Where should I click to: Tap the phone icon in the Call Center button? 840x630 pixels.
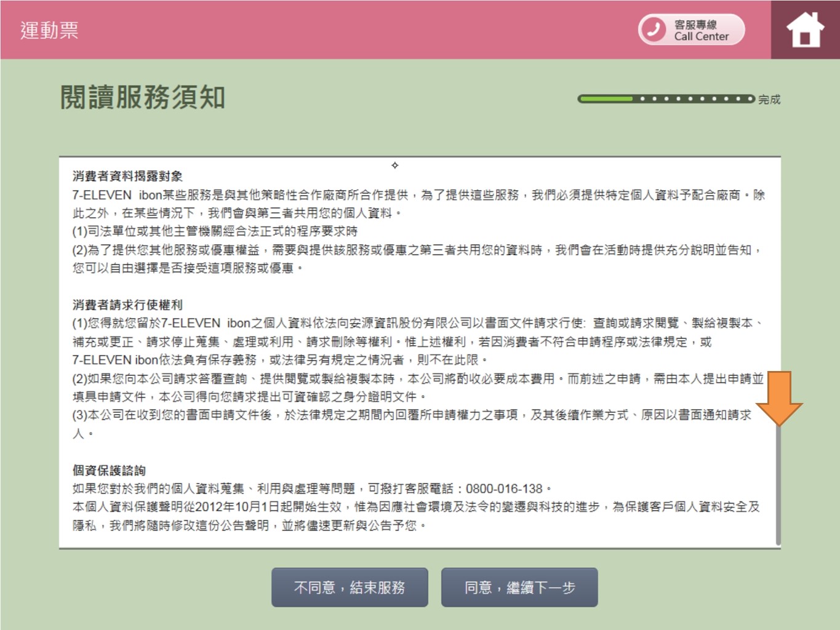tap(654, 29)
